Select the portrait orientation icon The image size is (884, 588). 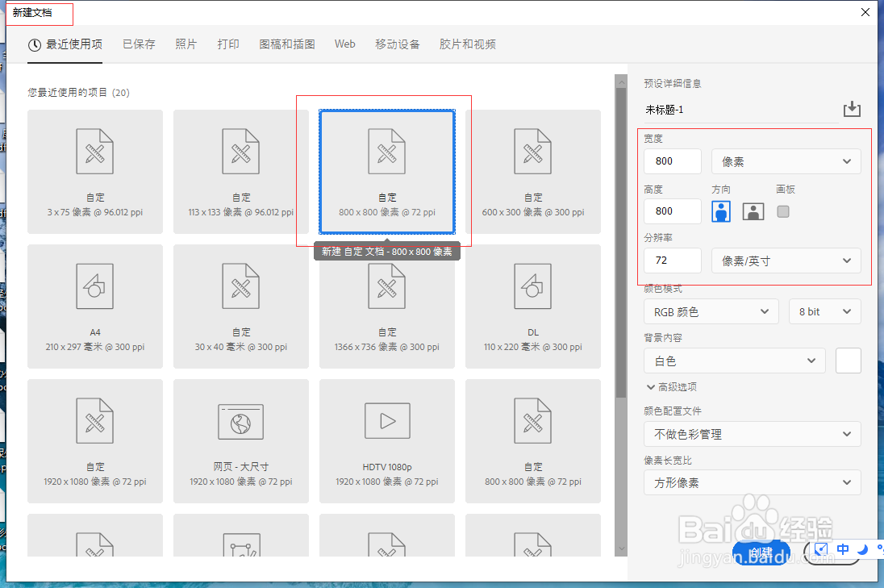720,211
